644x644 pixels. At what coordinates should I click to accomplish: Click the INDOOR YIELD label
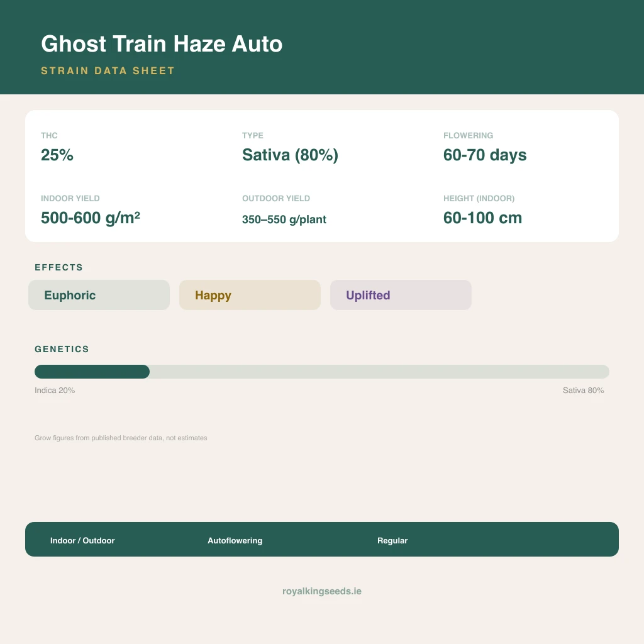click(x=70, y=198)
